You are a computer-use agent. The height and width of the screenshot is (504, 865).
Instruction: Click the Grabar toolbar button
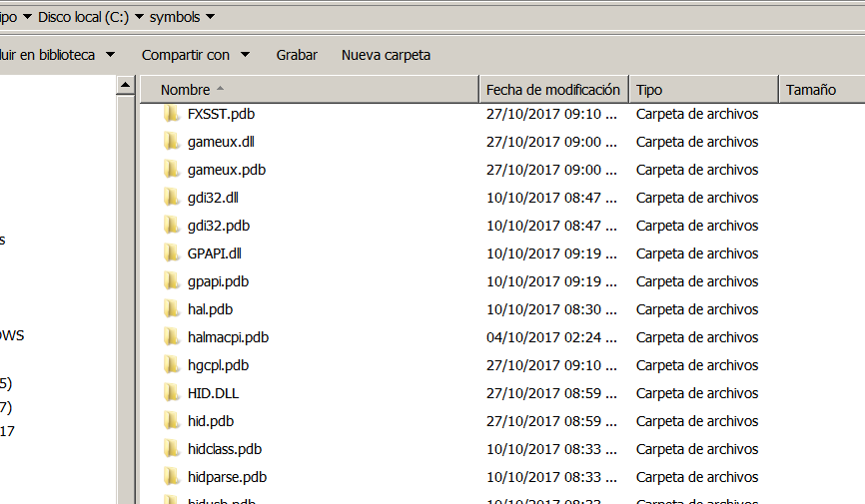point(297,55)
